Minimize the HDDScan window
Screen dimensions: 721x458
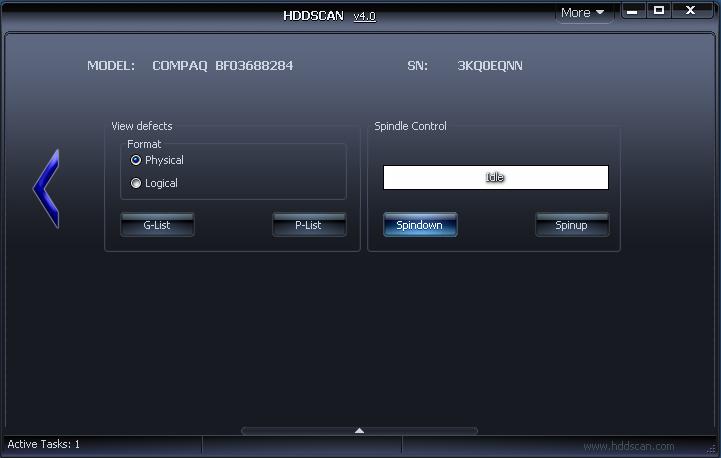click(x=633, y=11)
